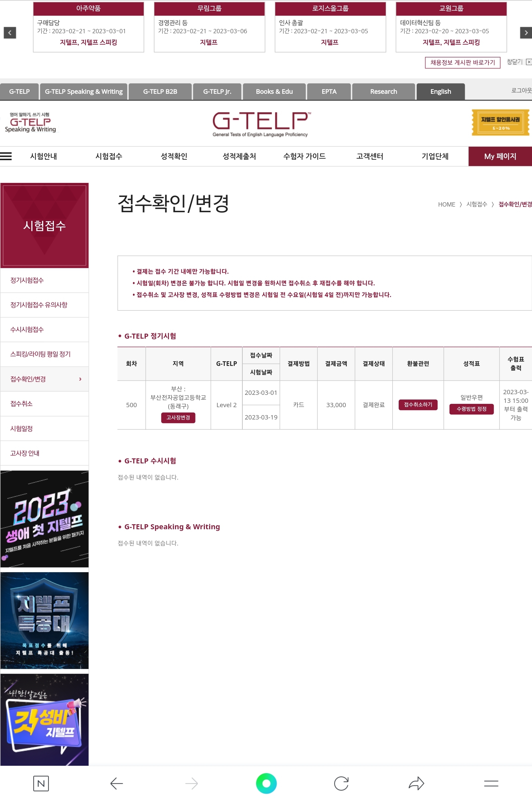
Task: Open 수시시험접수 in the sidebar
Action: point(45,330)
